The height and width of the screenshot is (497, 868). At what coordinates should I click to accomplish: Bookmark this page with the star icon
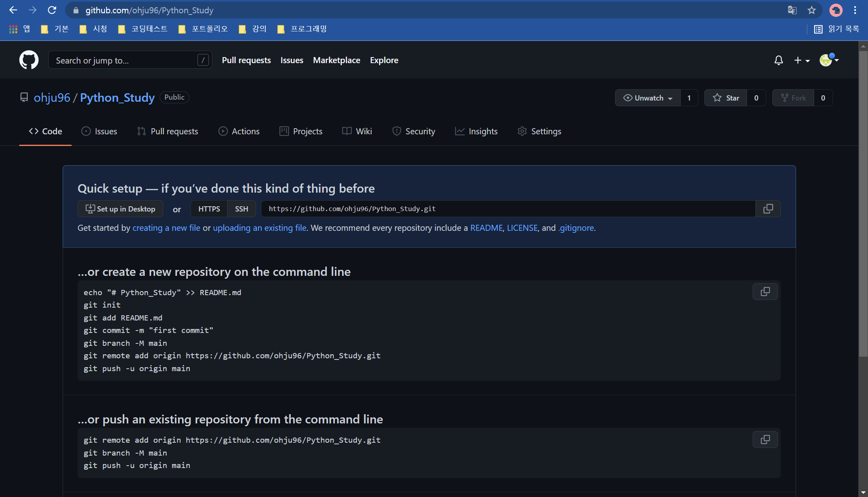[x=811, y=10]
